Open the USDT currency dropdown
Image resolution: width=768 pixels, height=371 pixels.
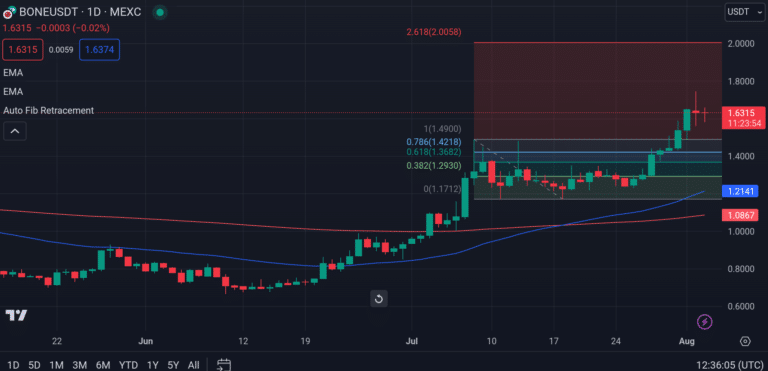pos(744,12)
